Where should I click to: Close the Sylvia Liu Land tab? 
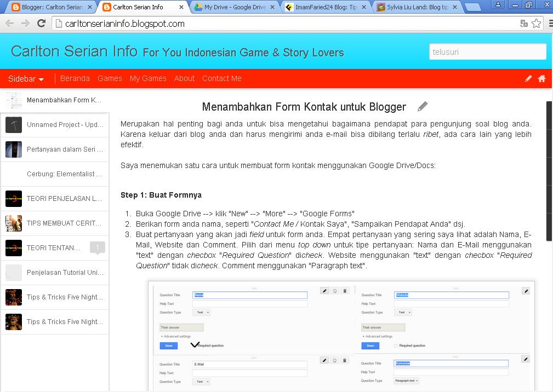click(x=454, y=7)
